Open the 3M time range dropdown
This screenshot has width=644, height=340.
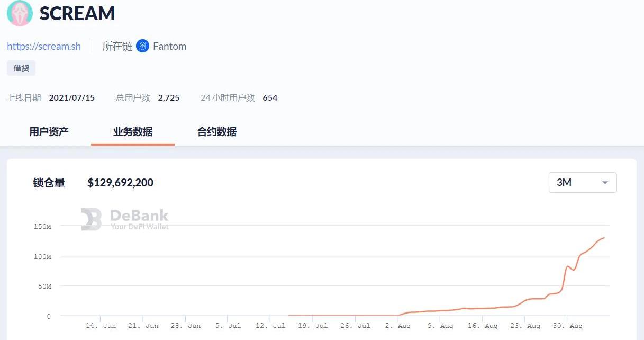point(582,182)
